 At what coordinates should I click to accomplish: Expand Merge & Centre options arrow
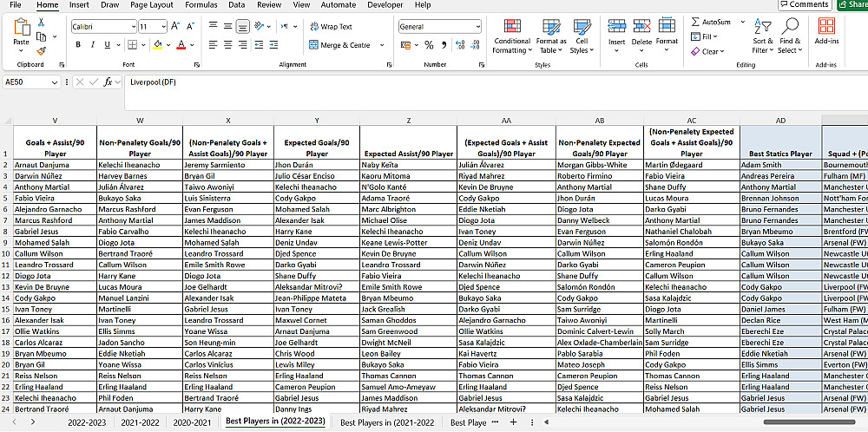pyautogui.click(x=382, y=45)
